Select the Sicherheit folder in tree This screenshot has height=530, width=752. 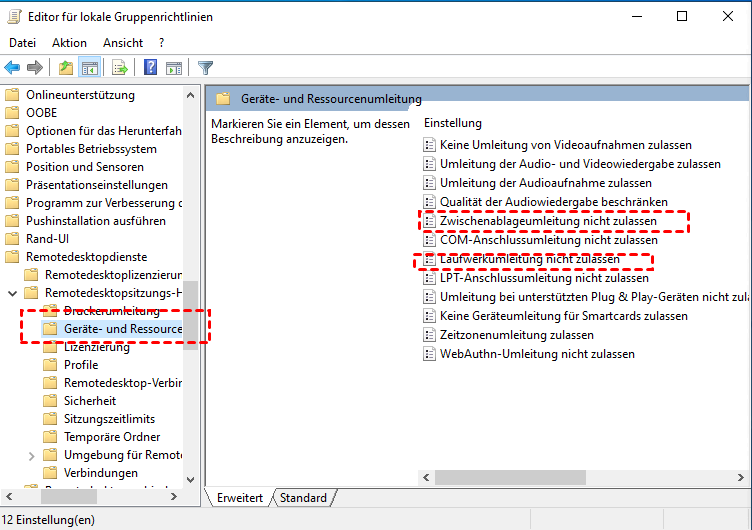click(90, 401)
